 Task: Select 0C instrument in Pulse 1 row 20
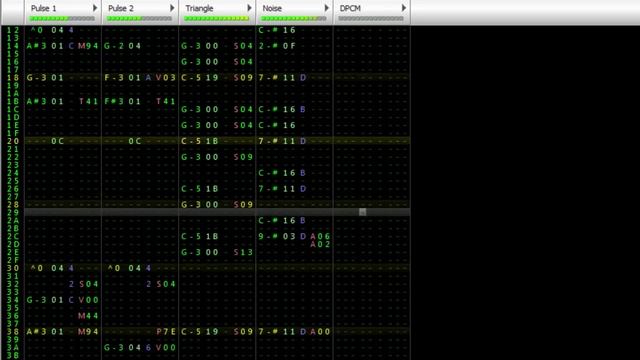coord(58,141)
